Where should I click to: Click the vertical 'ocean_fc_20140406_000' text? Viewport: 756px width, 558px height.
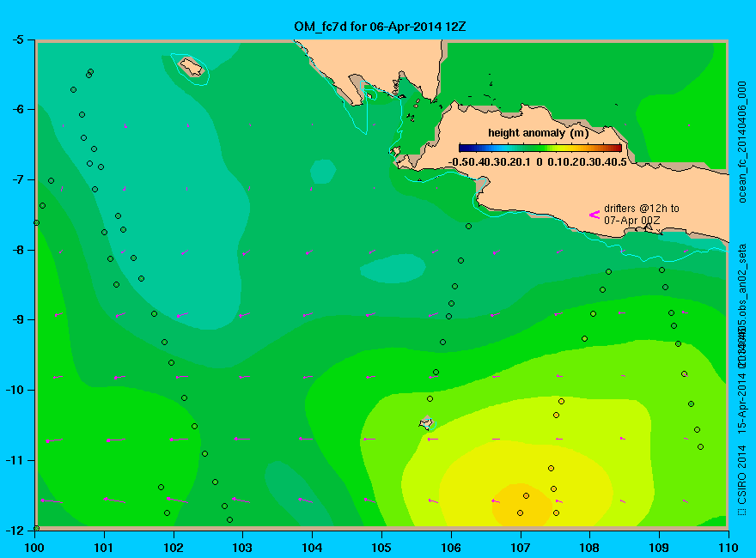pos(742,143)
